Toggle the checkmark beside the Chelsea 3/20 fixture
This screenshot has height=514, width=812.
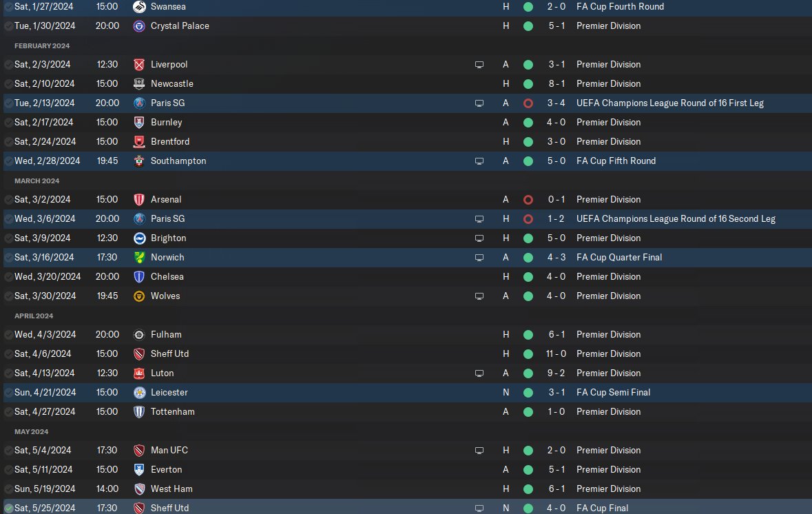coord(8,277)
